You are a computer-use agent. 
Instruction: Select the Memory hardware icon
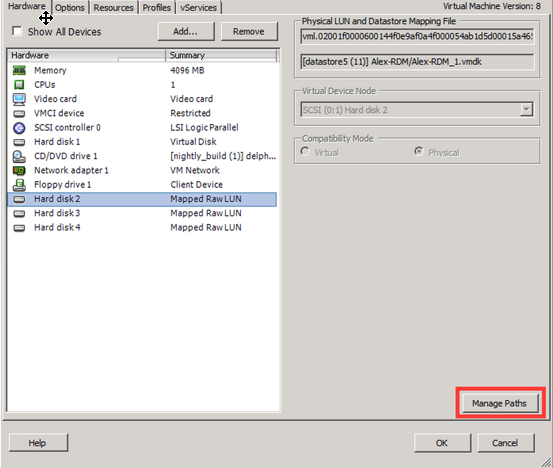19,70
